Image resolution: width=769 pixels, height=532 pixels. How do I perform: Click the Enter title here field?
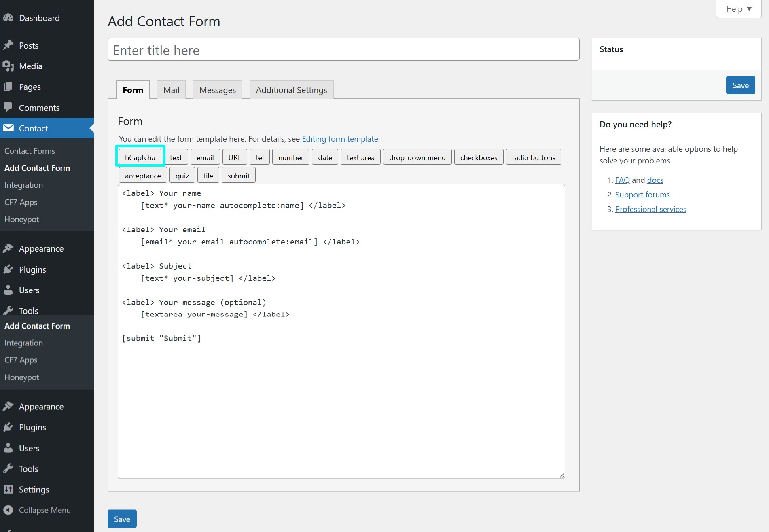pyautogui.click(x=343, y=49)
